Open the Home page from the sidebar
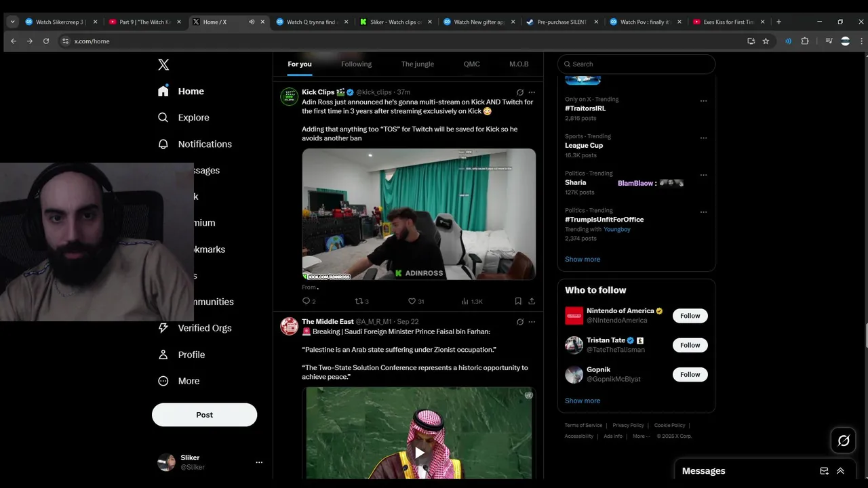The height and width of the screenshot is (488, 868). click(181, 91)
